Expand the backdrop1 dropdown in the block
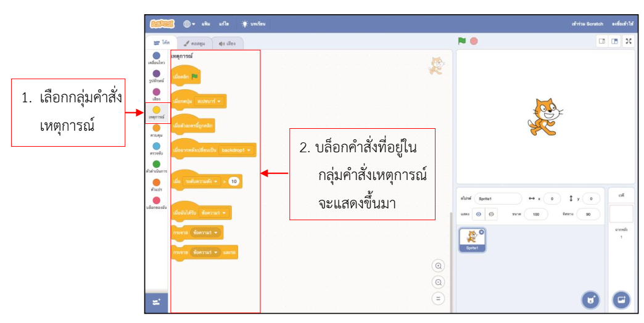 [237, 150]
